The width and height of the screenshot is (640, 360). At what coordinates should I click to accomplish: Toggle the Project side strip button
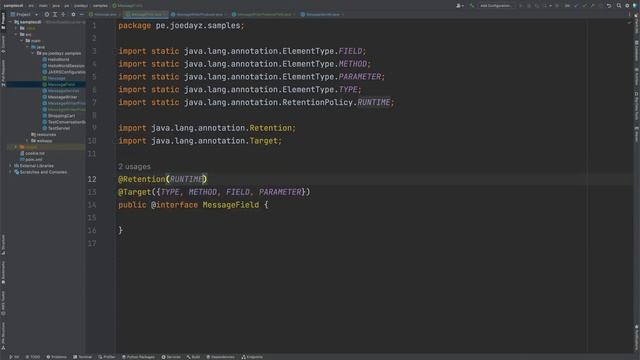tap(3, 20)
